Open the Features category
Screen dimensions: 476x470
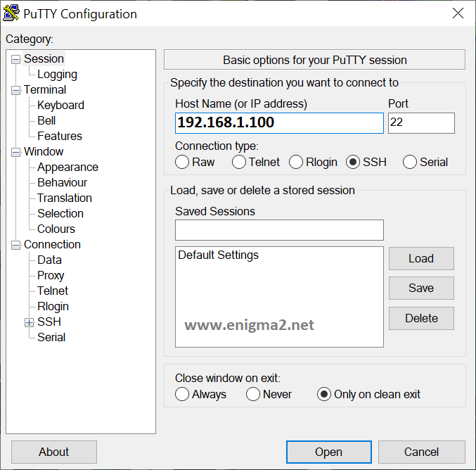coord(60,136)
